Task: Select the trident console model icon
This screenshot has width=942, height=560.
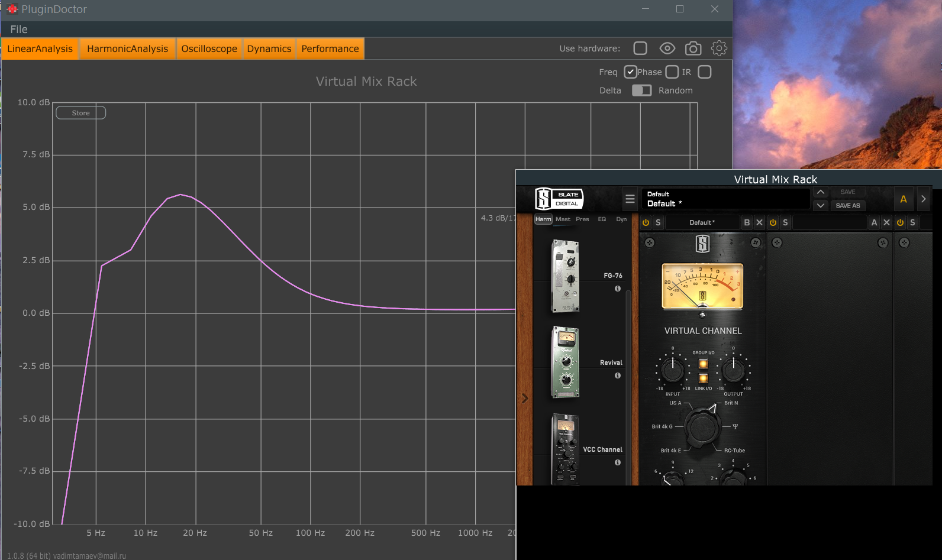Action: pos(735,426)
